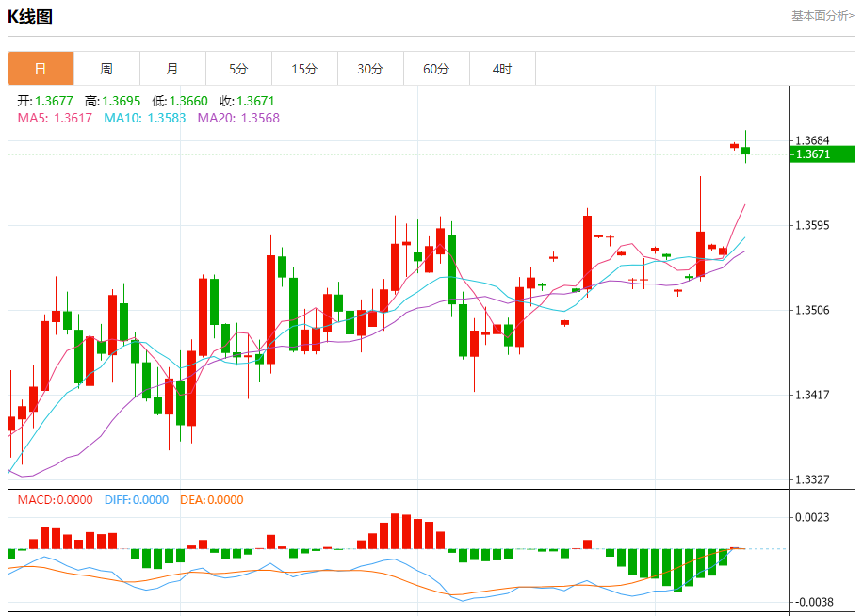Select the 日 daily chart tab
The image size is (863, 616).
(41, 69)
